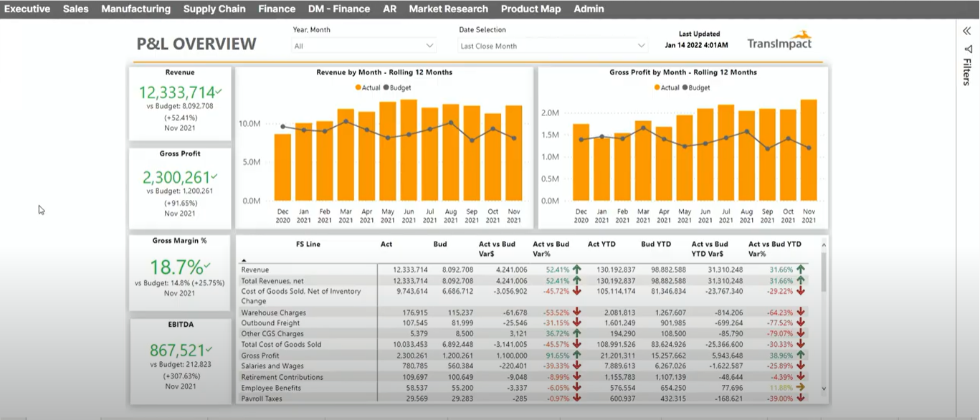Switch to the Finance page in the navigation bar
980x420 pixels.
[277, 9]
